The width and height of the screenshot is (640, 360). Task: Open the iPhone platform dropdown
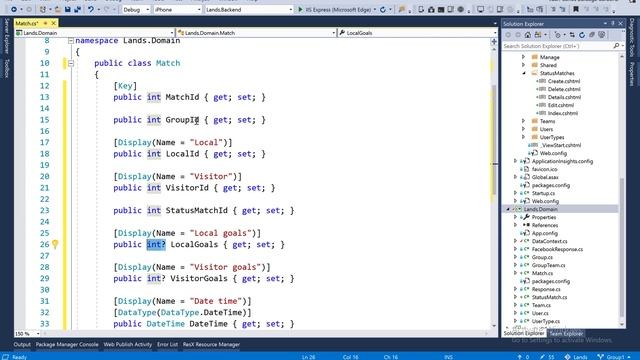click(178, 9)
